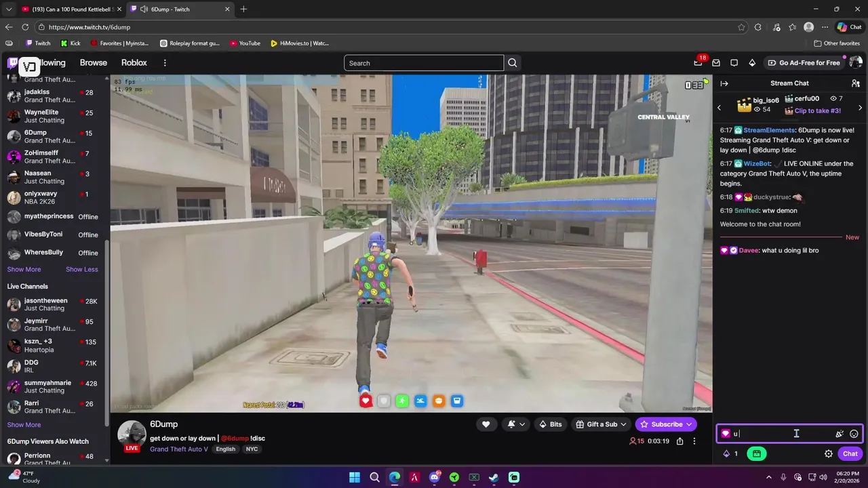
Task: Click the orange extension icon on video
Action: [x=439, y=401]
